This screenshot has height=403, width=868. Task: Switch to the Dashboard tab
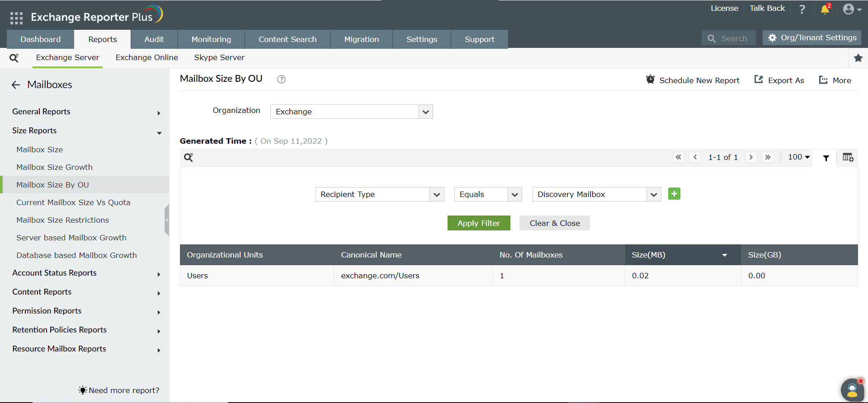[40, 39]
